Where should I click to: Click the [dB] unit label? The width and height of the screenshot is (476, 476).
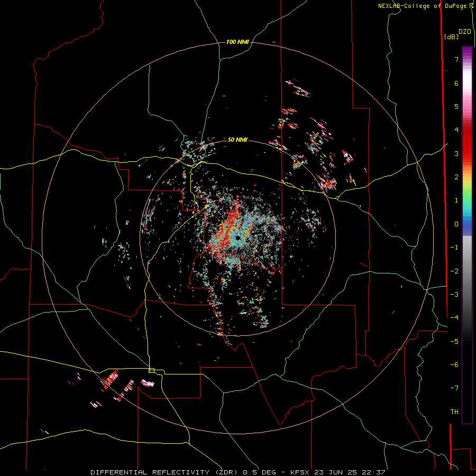click(452, 36)
